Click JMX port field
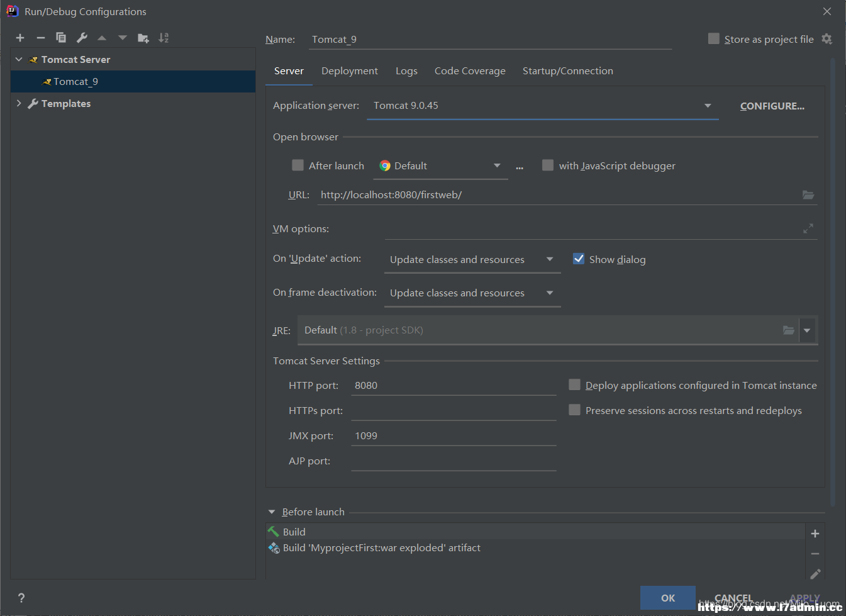The width and height of the screenshot is (846, 616). [x=454, y=436]
